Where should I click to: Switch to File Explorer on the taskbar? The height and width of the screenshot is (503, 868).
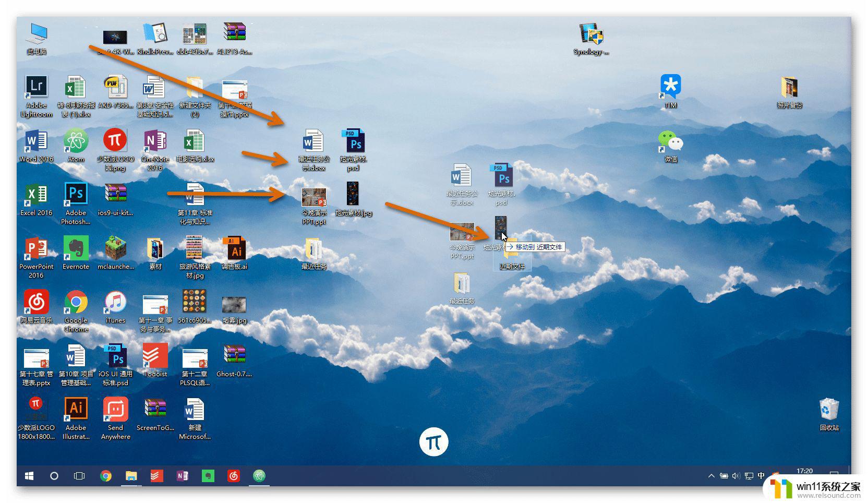tap(131, 476)
